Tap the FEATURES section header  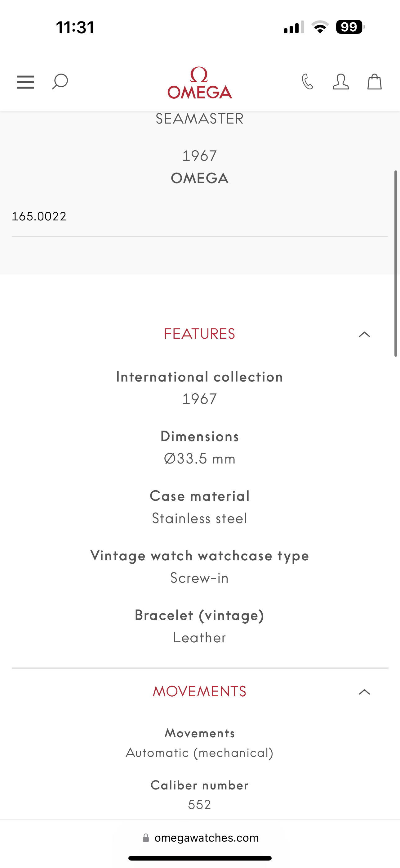click(x=199, y=334)
